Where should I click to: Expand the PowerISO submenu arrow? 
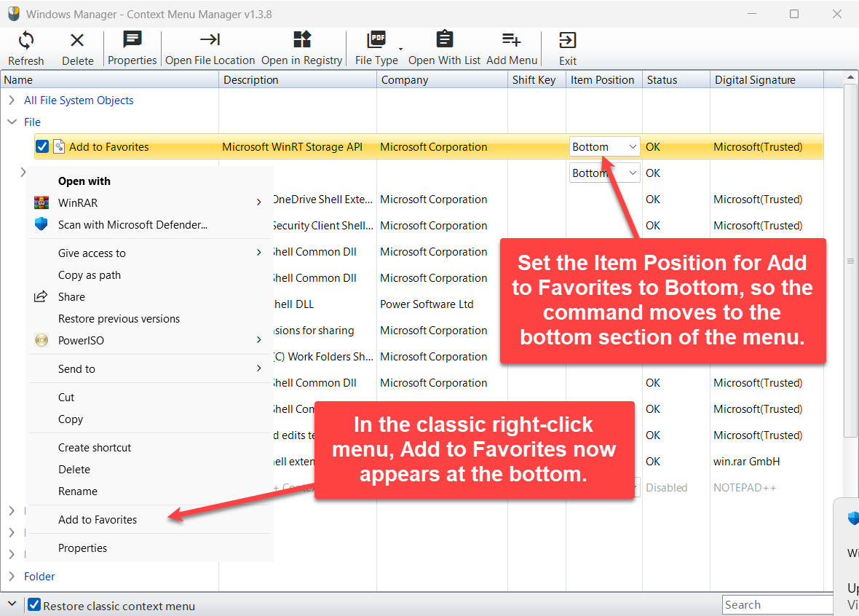pos(259,340)
